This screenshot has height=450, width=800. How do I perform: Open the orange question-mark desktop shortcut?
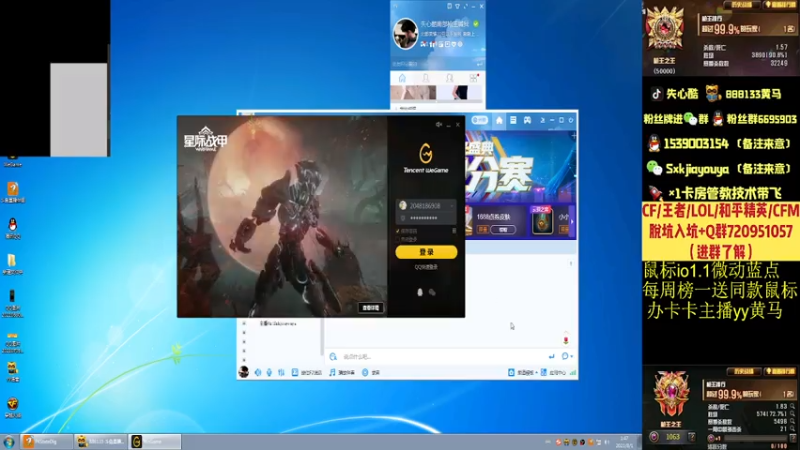[x=13, y=192]
